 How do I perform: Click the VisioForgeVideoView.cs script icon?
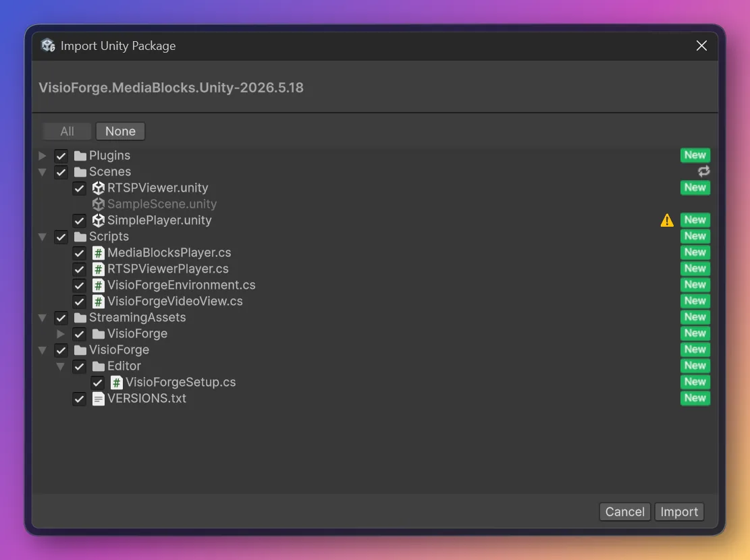(98, 302)
